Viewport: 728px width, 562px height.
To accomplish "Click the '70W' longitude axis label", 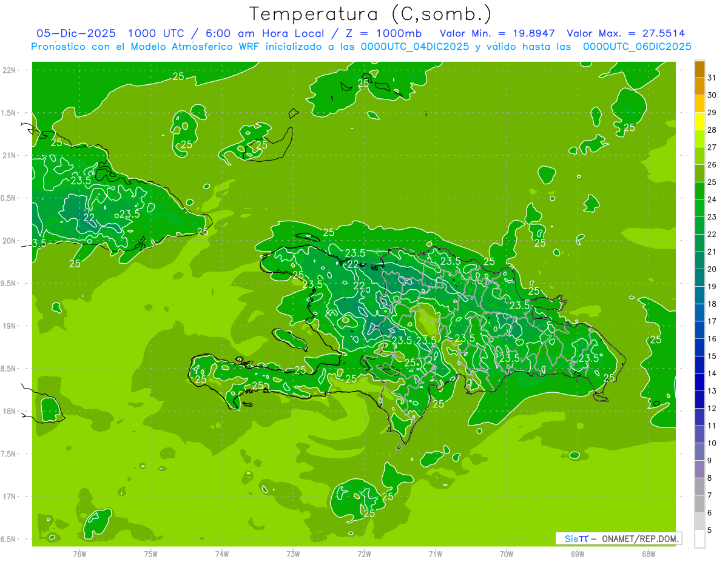I will pos(507,554).
